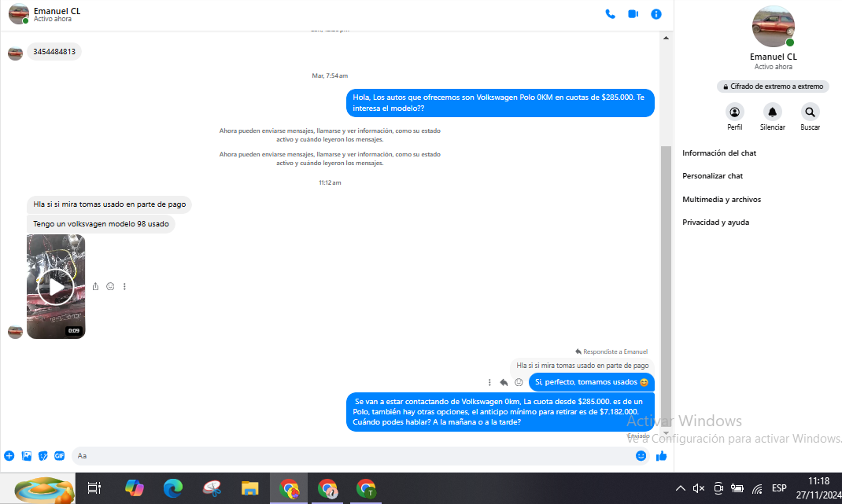Open the Wi-Fi network tray icon
The width and height of the screenshot is (842, 504).
(757, 488)
